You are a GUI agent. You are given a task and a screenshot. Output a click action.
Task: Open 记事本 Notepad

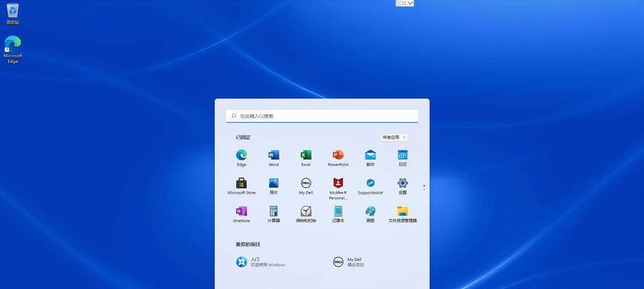pos(338,215)
